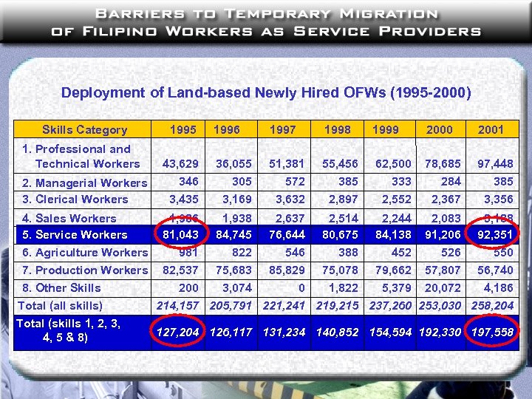Viewport: 532px width, 399px height.
Task: Click the 'Sales Workers' row label
Action: coord(69,219)
